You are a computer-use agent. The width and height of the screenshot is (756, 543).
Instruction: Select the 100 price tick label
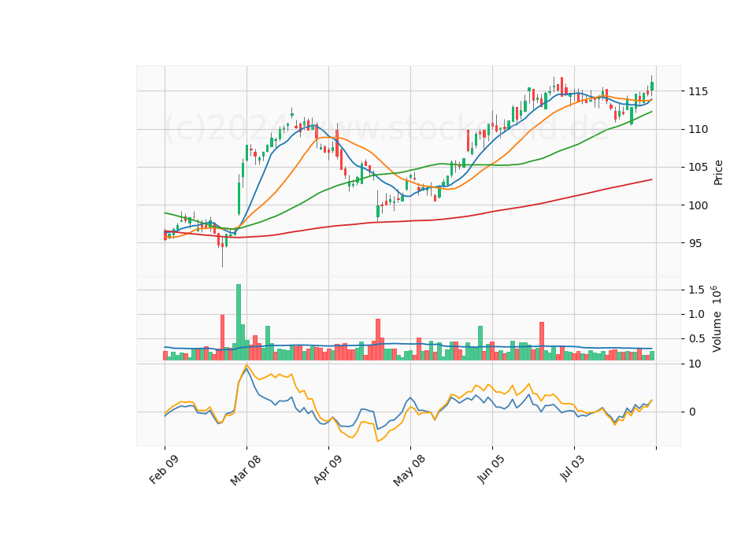[x=699, y=205]
